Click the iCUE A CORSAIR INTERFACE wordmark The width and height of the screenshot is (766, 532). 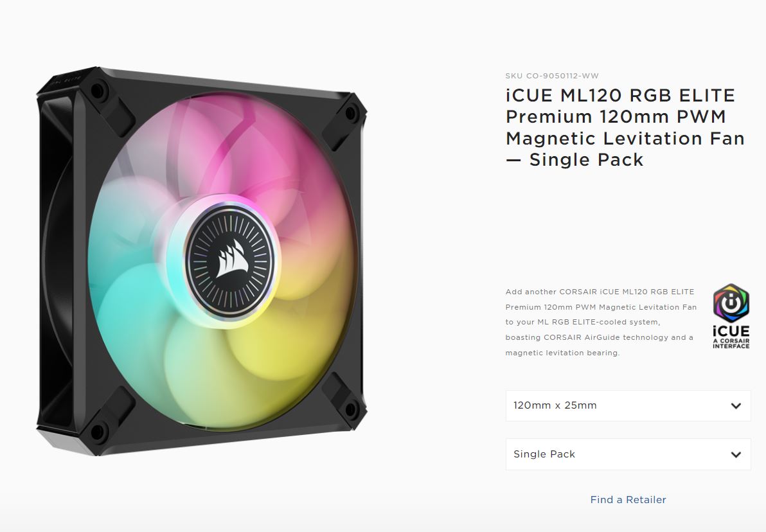[x=731, y=337]
